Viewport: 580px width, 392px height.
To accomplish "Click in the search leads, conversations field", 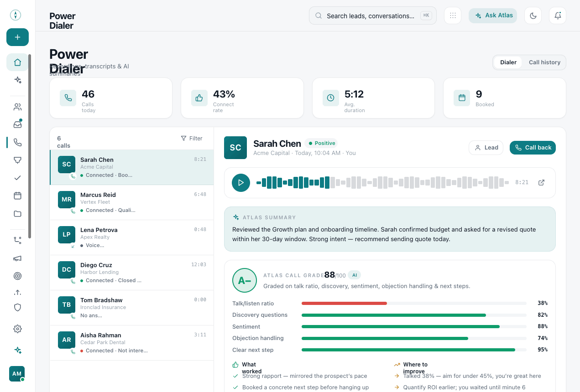I will (x=373, y=15).
